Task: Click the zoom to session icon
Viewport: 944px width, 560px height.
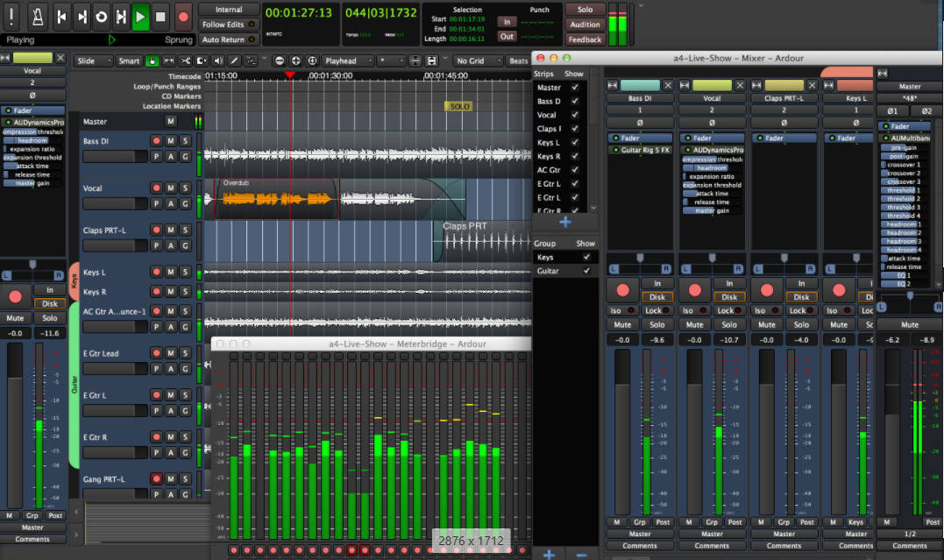Action: pyautogui.click(x=312, y=60)
